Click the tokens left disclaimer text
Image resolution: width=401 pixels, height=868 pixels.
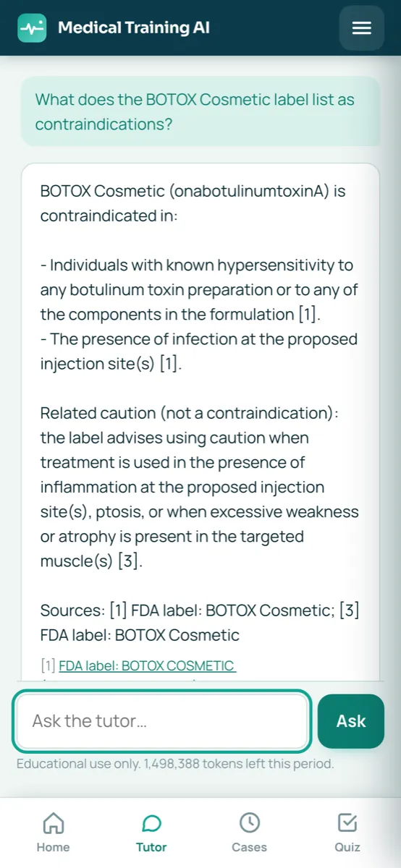tap(176, 763)
